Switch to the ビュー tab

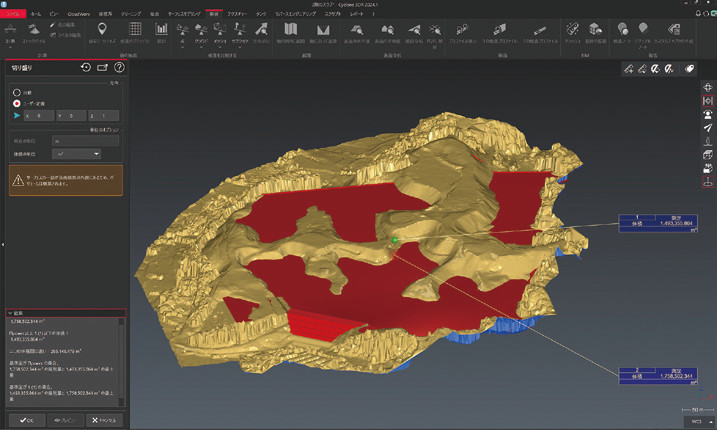coord(54,14)
